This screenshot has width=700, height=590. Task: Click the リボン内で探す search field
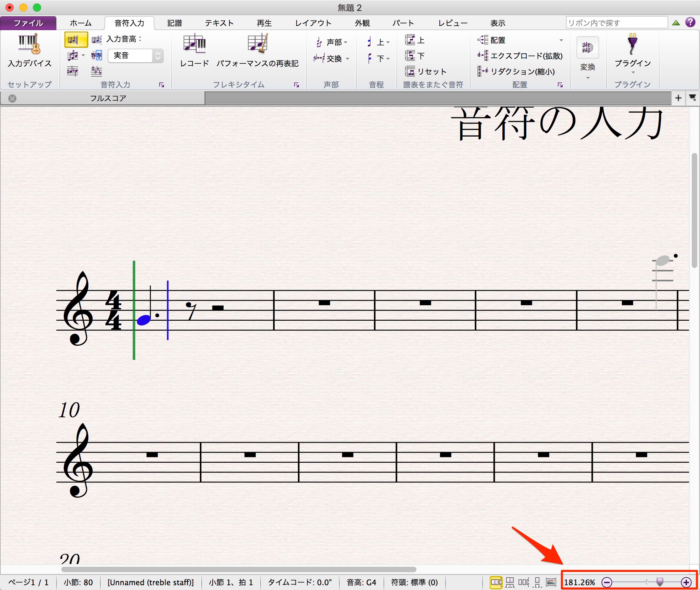tap(617, 23)
